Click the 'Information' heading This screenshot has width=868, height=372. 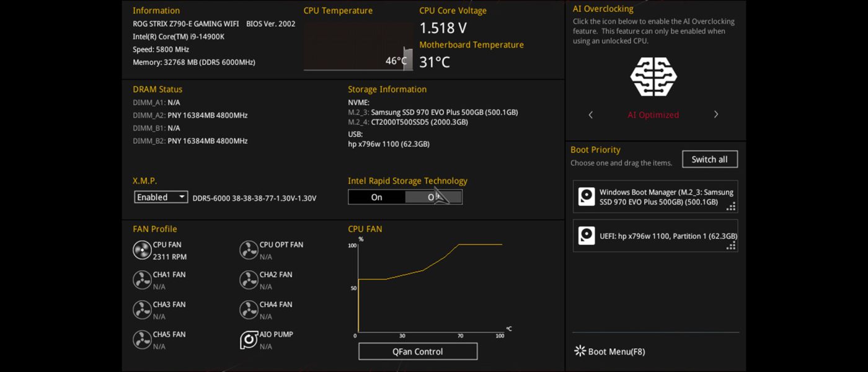pos(156,11)
